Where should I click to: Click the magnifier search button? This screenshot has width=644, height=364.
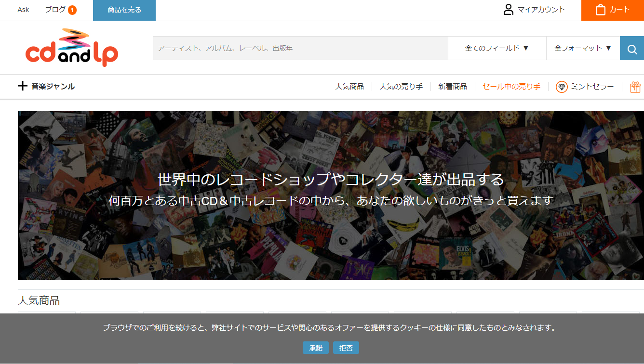632,48
